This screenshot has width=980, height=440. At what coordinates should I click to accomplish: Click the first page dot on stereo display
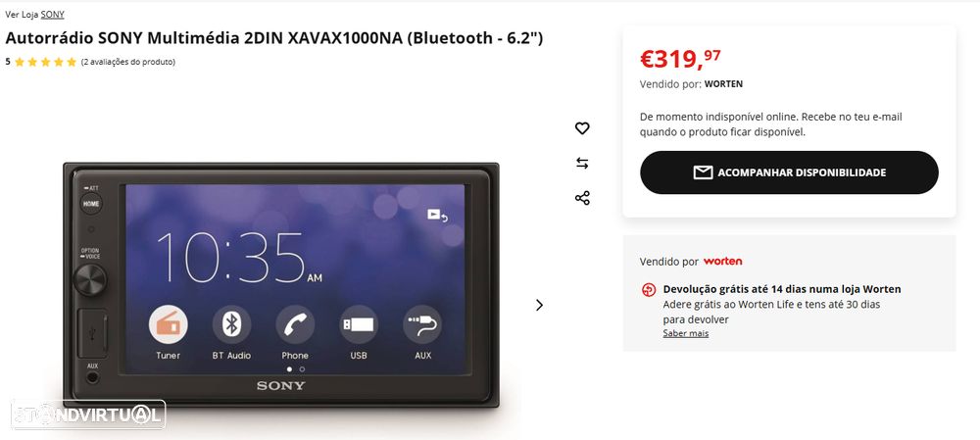coord(289,369)
